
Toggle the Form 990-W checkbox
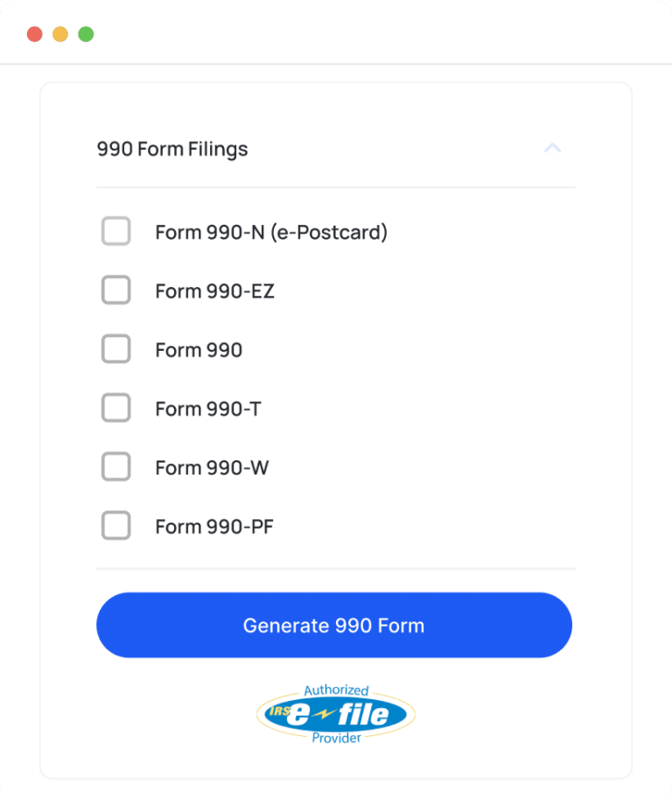(x=116, y=467)
